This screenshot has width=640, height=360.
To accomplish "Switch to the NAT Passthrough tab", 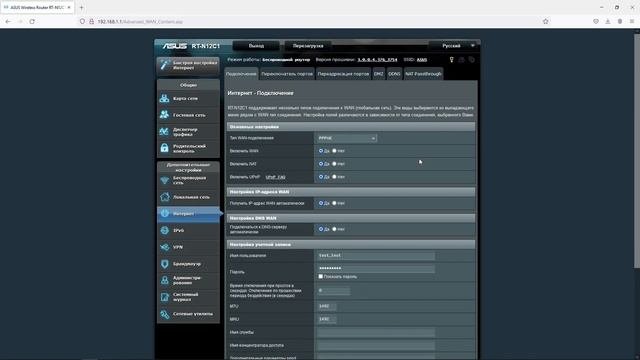I will (x=423, y=74).
